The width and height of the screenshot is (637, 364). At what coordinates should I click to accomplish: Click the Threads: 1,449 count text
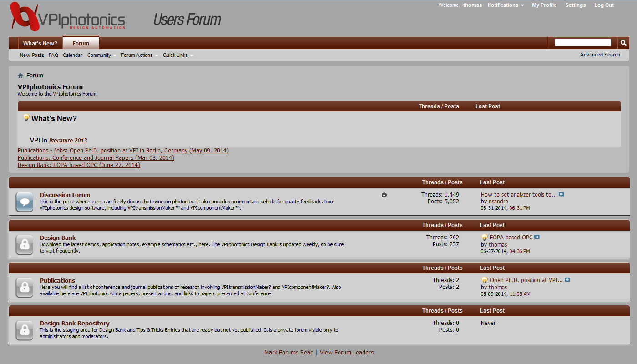(440, 195)
